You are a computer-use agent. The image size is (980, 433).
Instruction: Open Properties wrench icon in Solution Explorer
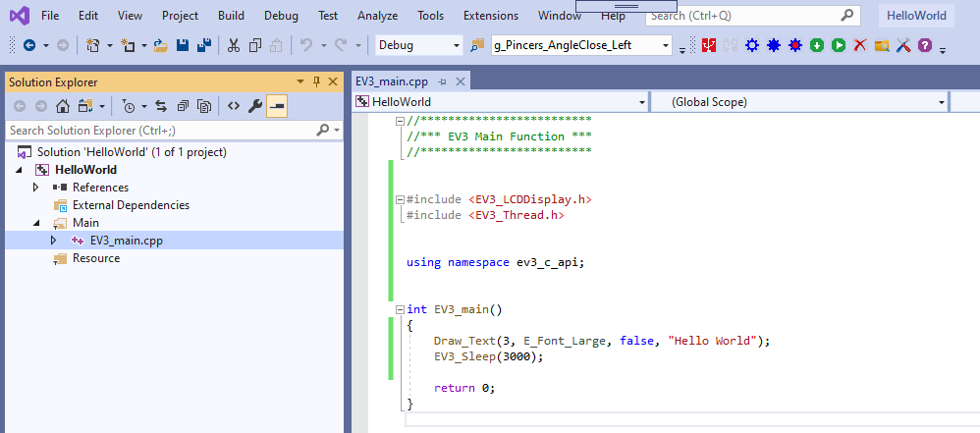coord(255,106)
